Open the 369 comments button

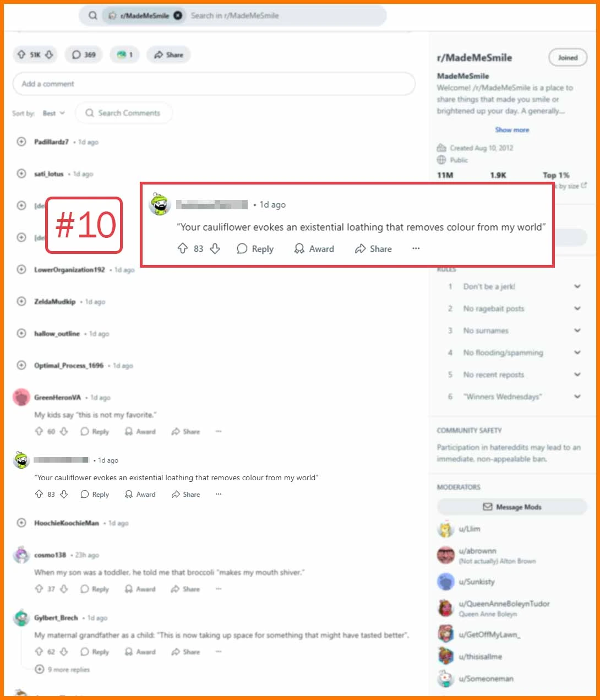pos(84,55)
